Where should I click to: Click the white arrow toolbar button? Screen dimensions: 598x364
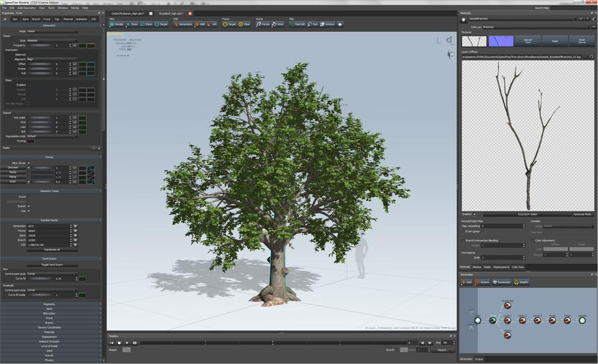click(x=340, y=24)
